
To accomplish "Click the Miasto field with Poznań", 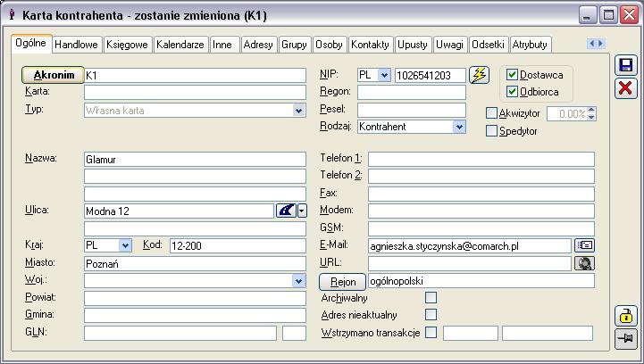I will (195, 263).
